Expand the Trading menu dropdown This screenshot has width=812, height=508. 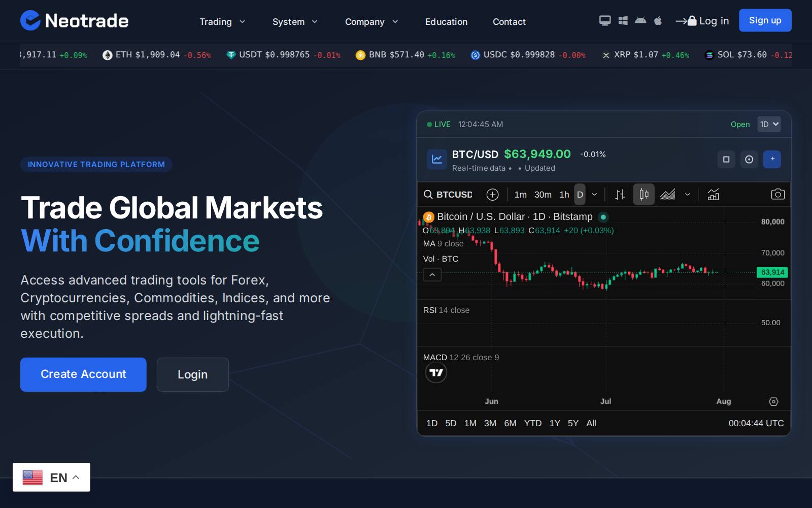click(222, 22)
